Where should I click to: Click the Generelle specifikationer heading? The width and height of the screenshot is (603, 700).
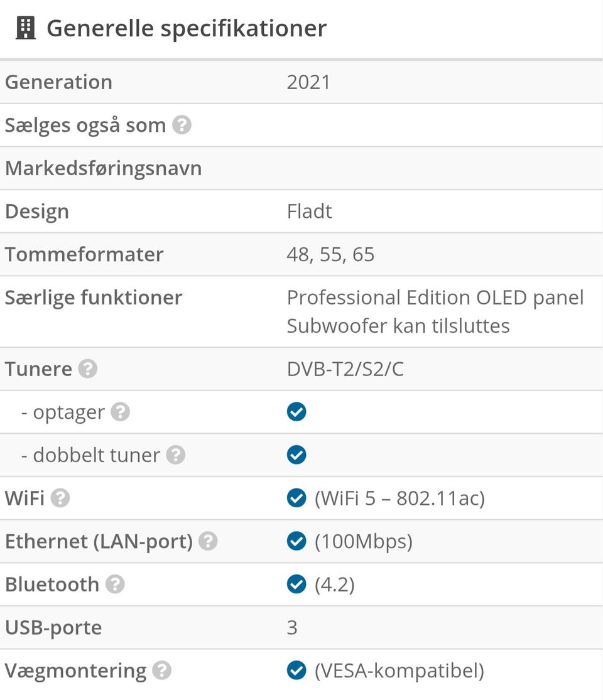coord(187,29)
